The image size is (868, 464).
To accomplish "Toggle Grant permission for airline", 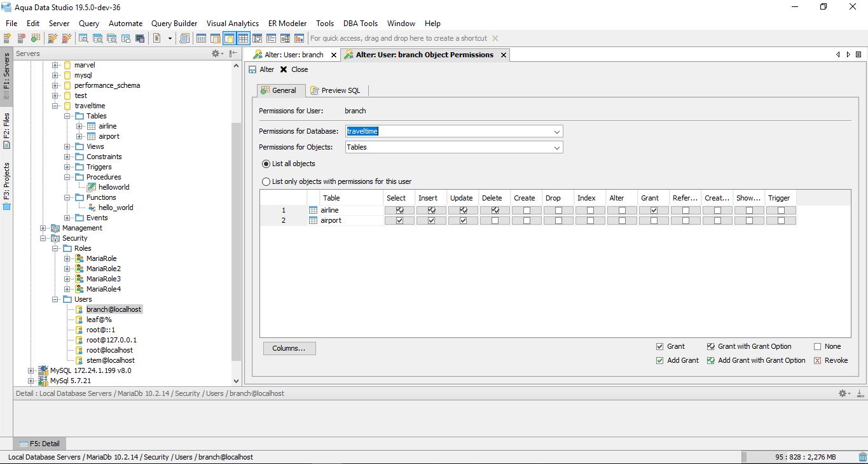I will click(x=654, y=210).
